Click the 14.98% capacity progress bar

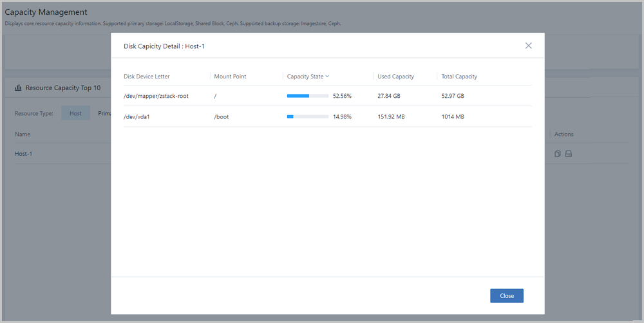tap(308, 116)
